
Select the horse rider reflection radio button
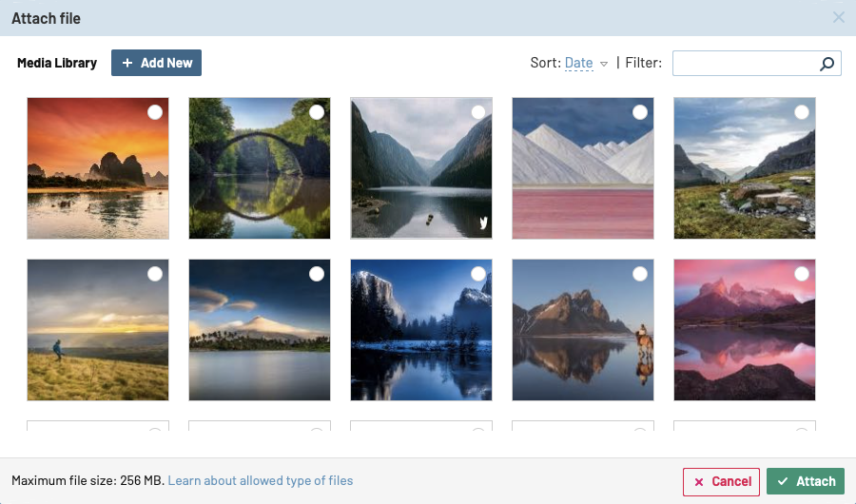(x=640, y=274)
